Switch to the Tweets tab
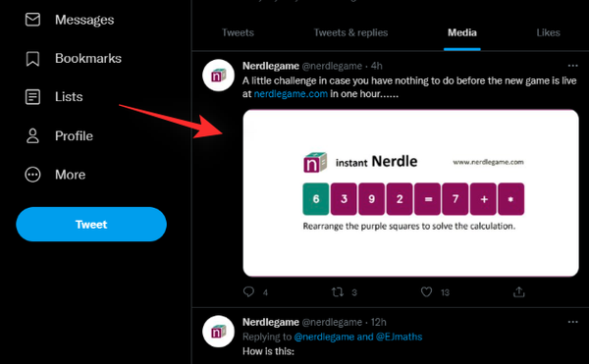589x364 pixels. tap(238, 32)
